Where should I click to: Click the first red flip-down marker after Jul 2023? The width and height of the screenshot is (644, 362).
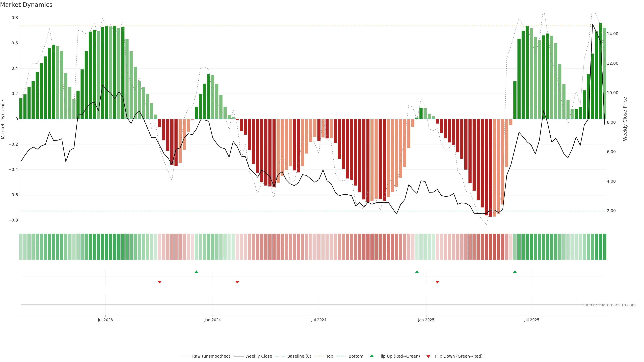pyautogui.click(x=160, y=282)
